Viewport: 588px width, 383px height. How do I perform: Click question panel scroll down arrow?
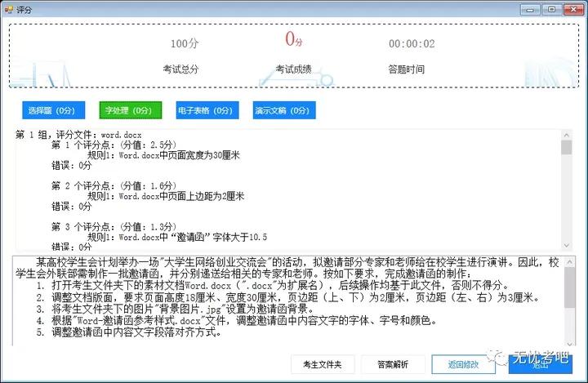570,343
